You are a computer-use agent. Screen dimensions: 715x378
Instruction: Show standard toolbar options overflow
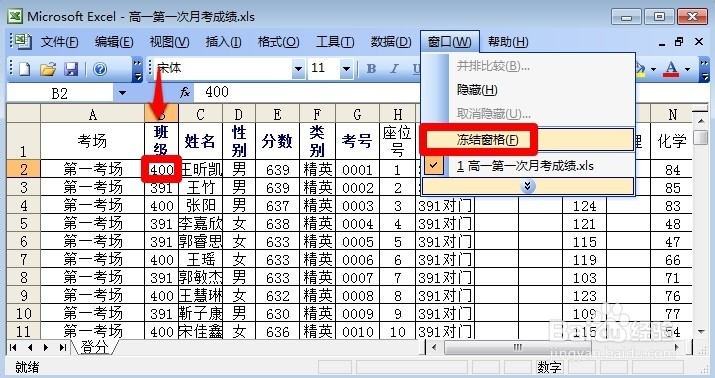click(137, 69)
